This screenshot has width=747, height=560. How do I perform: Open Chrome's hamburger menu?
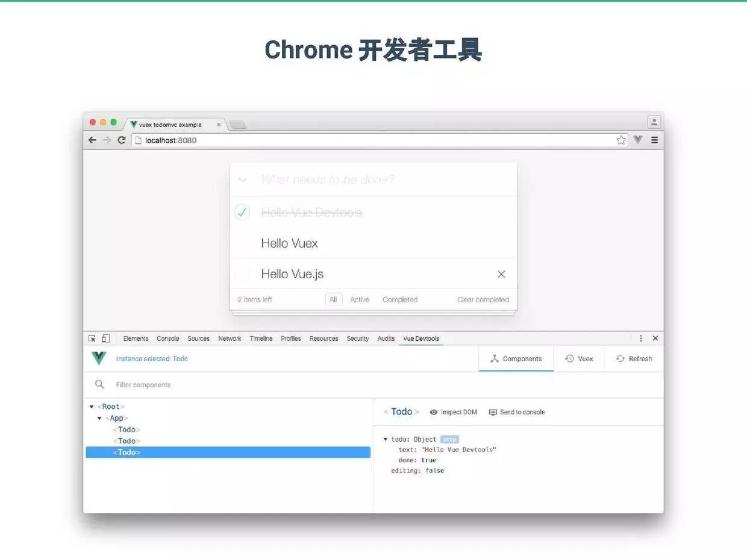(654, 140)
